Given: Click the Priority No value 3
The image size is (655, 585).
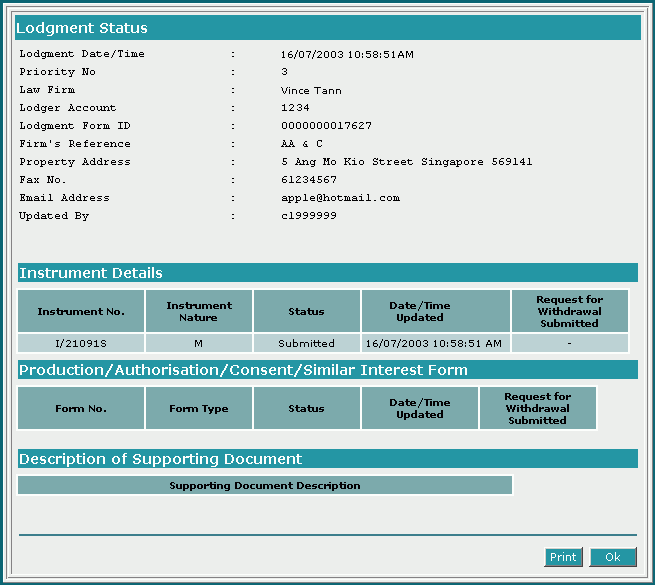Looking at the screenshot, I should pos(284,72).
